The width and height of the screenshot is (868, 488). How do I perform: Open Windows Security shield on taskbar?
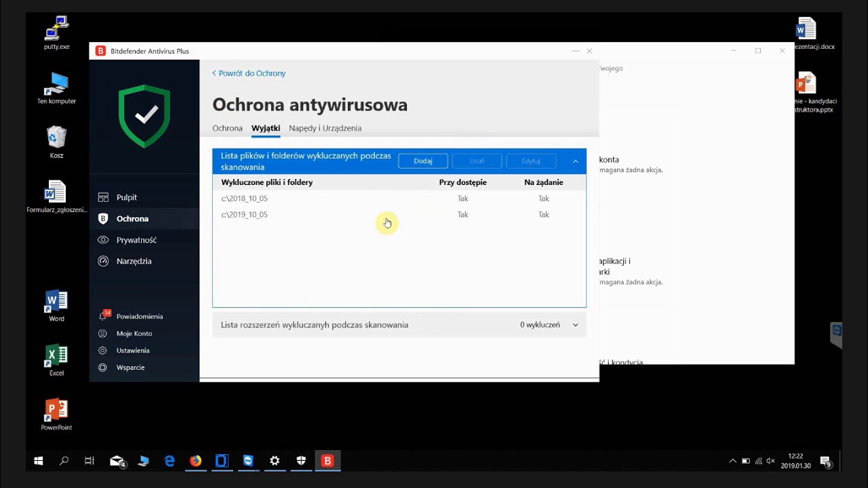point(301,461)
